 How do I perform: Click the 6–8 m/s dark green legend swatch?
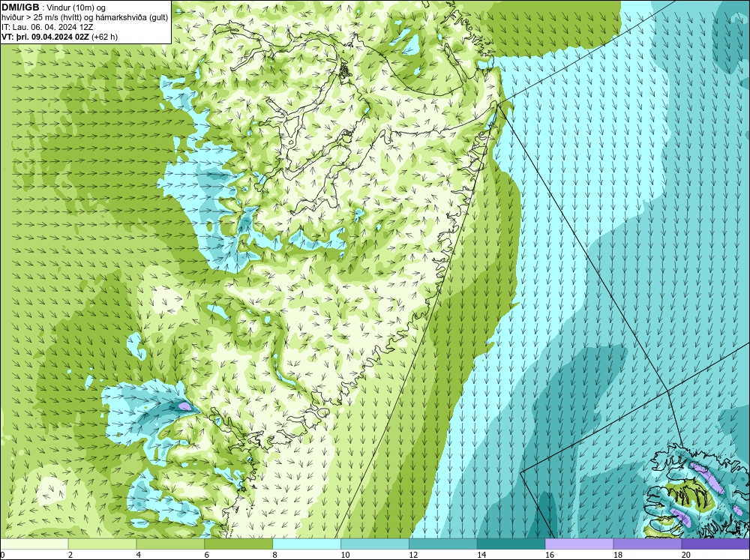(238, 544)
